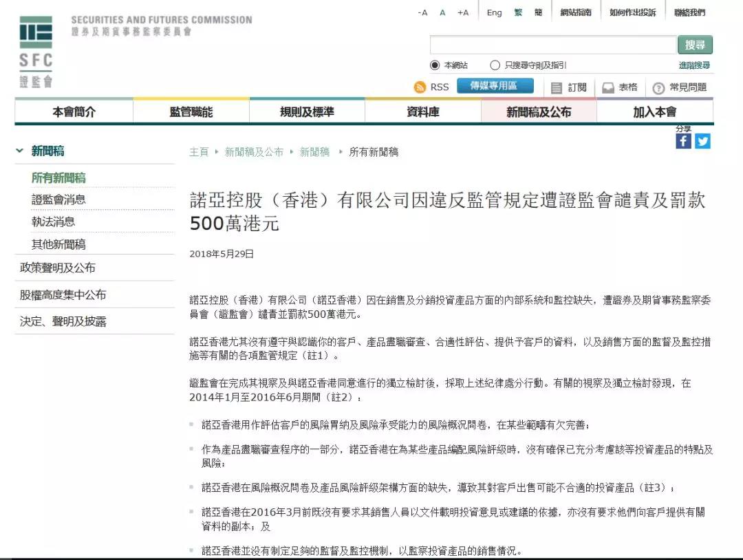Go to 新聞稿及公布 breadcrumb link
This screenshot has width=743, height=560.
click(x=254, y=152)
